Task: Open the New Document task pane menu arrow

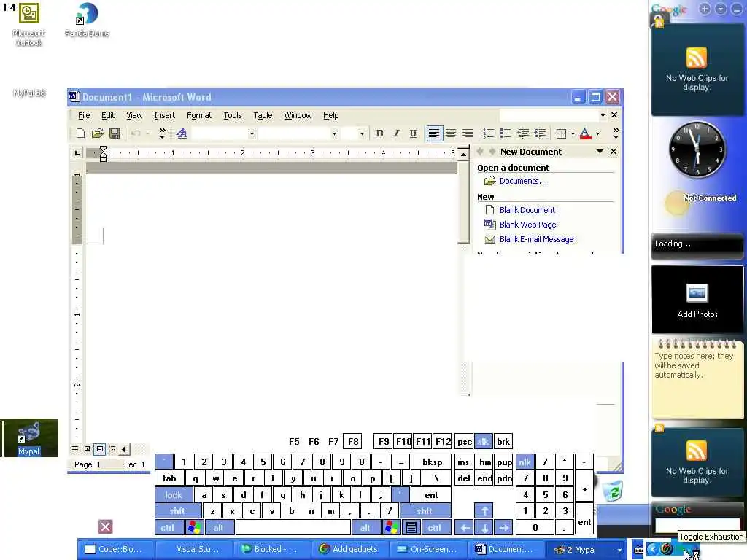Action: click(600, 152)
